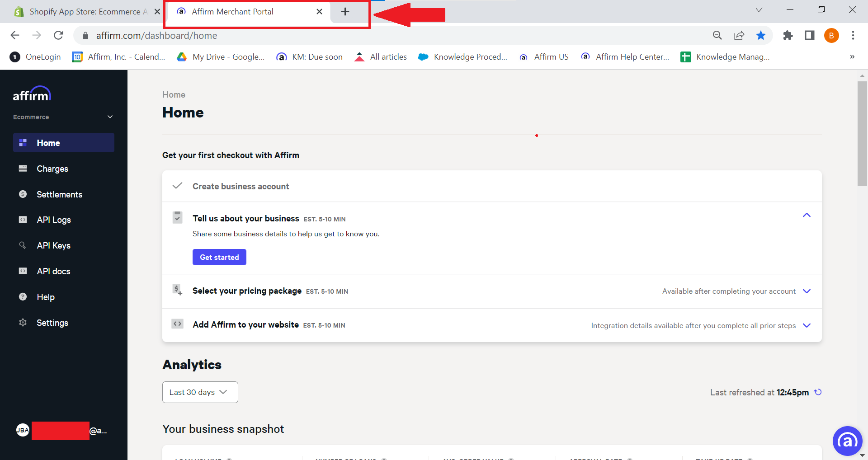Click the JBA user avatar
The height and width of the screenshot is (460, 868).
click(x=23, y=430)
